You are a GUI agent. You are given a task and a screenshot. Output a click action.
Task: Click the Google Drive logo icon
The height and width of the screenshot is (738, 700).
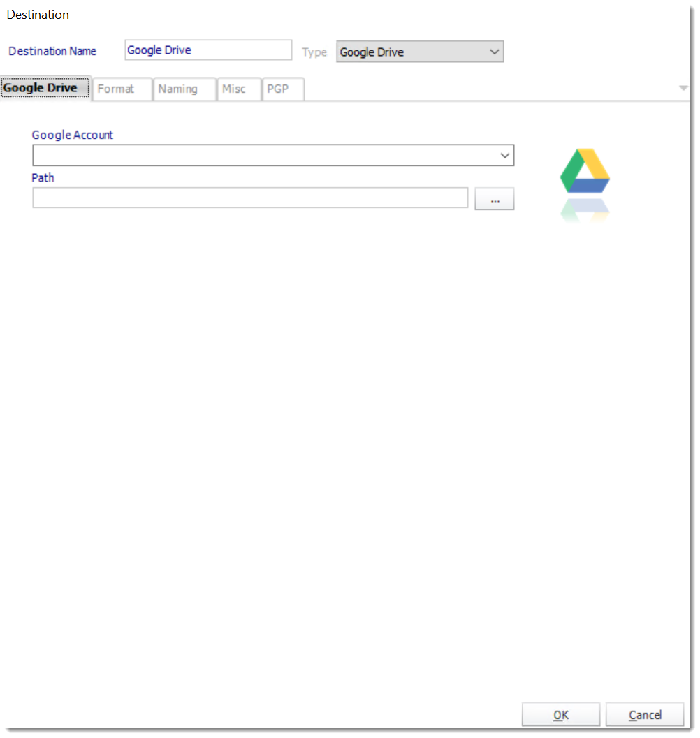(585, 171)
